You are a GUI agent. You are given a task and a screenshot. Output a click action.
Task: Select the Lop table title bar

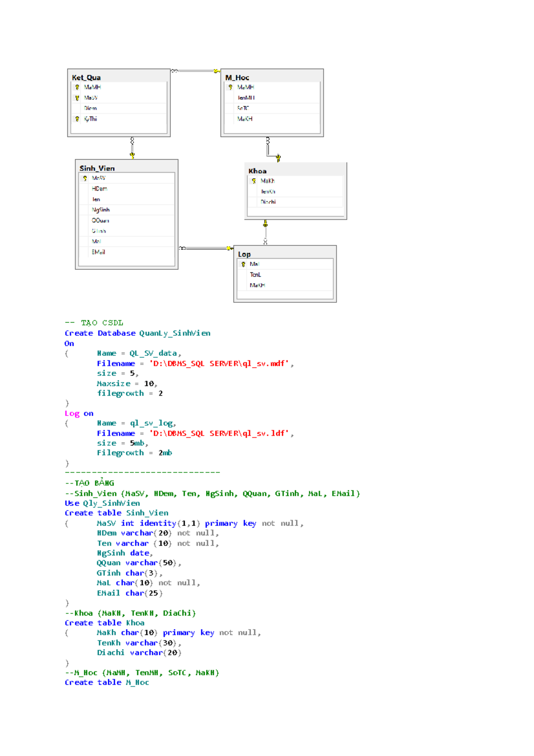click(x=285, y=254)
